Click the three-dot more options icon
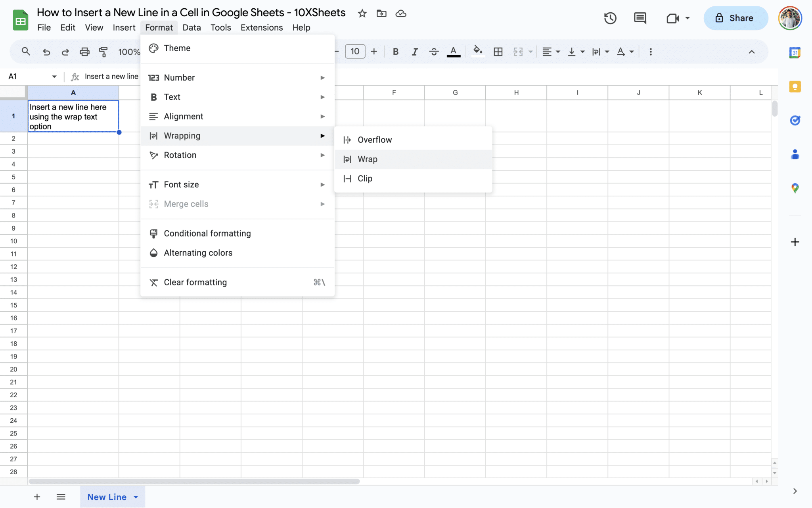Screen dimensions: 812x508 651,52
